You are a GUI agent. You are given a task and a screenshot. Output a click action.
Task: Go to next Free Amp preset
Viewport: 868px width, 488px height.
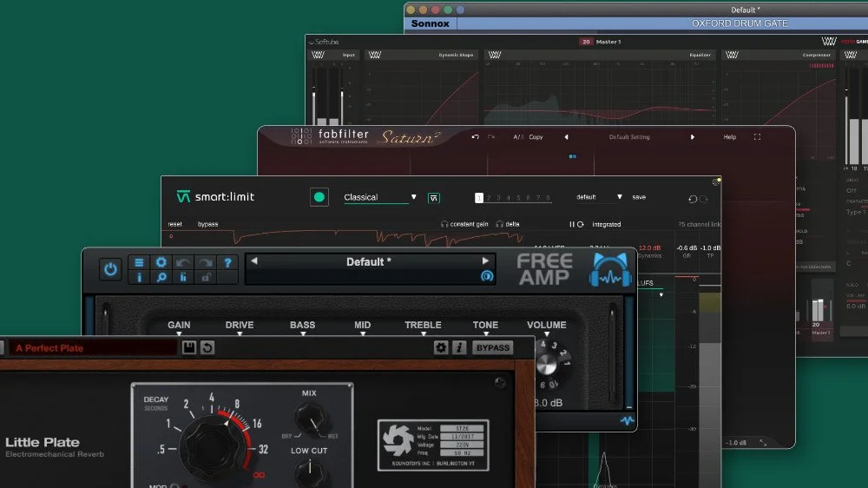pyautogui.click(x=485, y=260)
